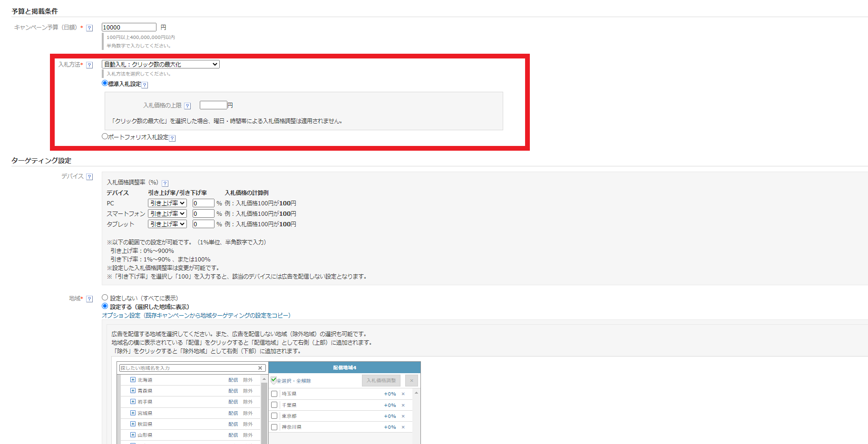Select ポートフォリオ入札設定 radio button
Viewport: 868px width, 444px height.
click(105, 136)
